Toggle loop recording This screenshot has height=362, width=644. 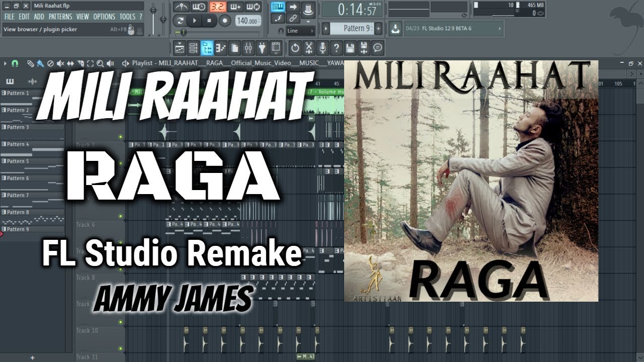coord(254,7)
